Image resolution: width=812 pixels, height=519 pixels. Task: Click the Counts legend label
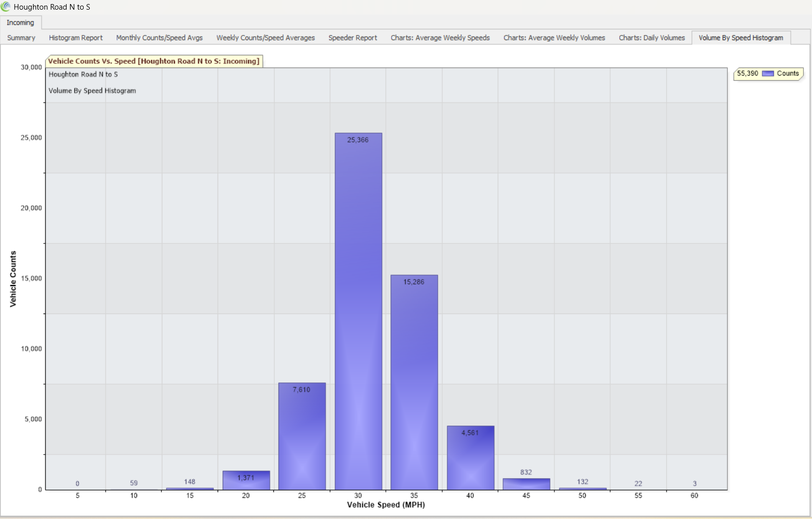point(788,74)
